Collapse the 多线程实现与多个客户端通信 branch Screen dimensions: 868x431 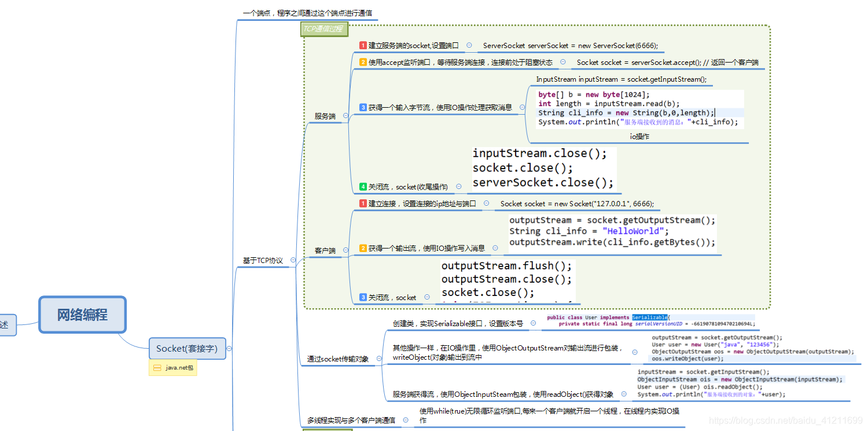click(x=405, y=420)
